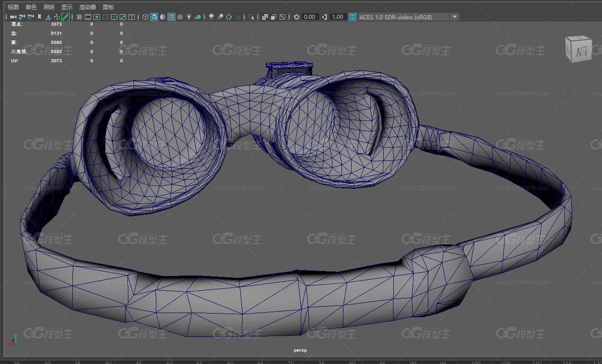Screen dimensions: 602x364
Task: Activate the Grease Pencil tool
Action: 66,17
